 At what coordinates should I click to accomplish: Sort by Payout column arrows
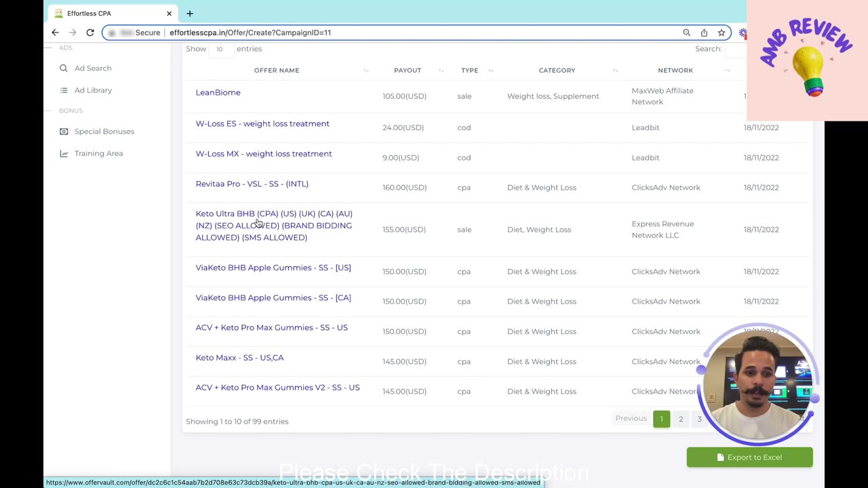point(441,70)
